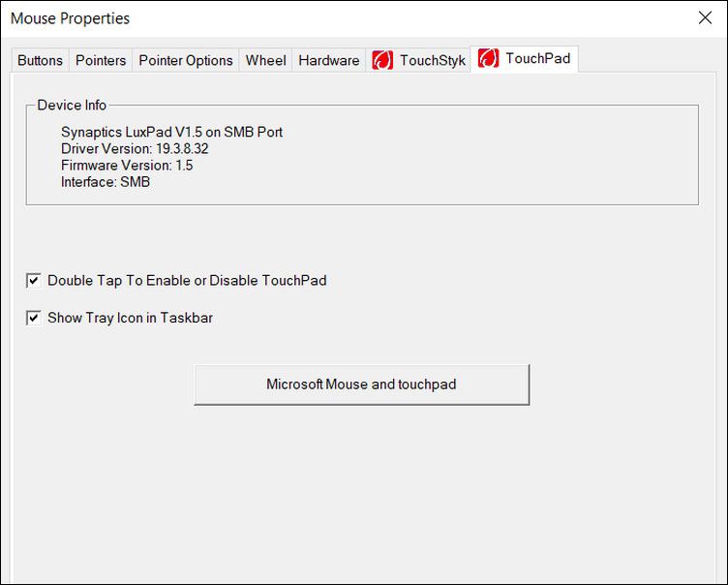Click the Firmware Version 1.5 text
728x585 pixels.
coord(127,166)
